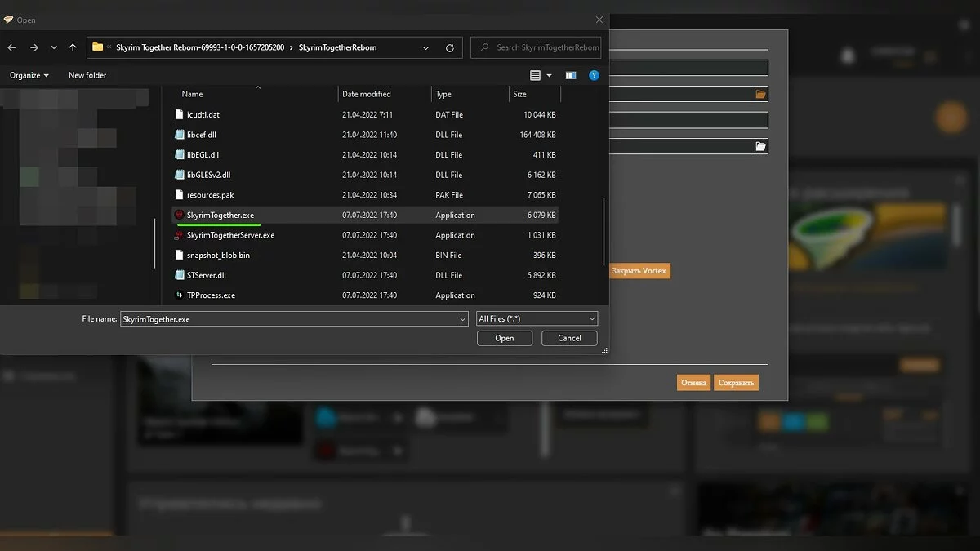
Task: Toggle the preview pane icon
Action: [x=571, y=75]
